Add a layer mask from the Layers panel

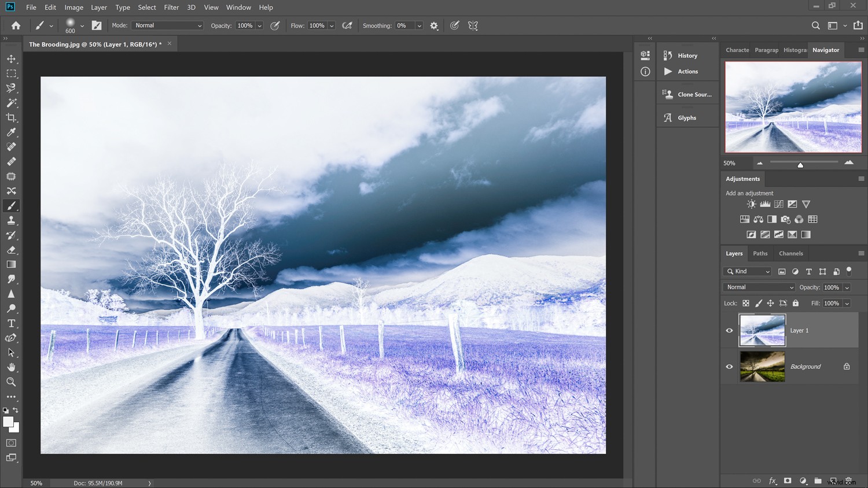(x=788, y=480)
